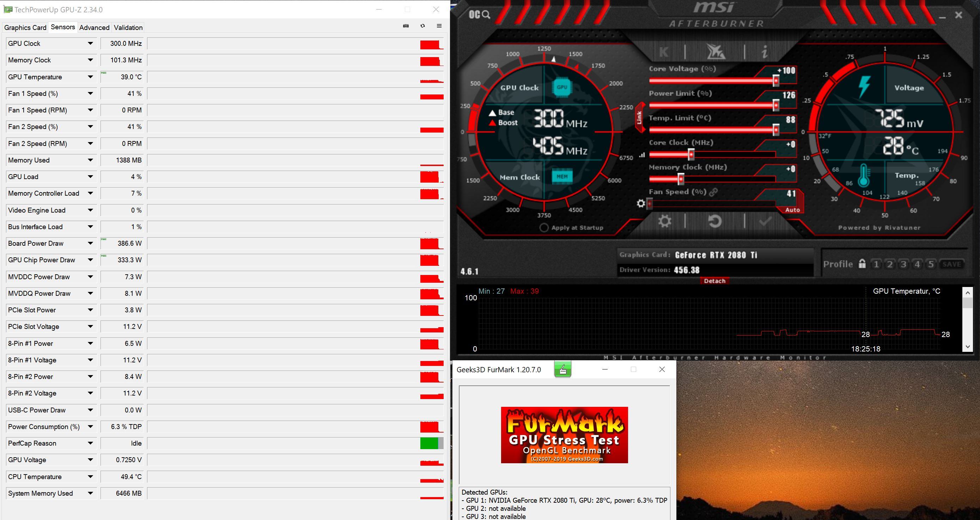This screenshot has height=520, width=980.
Task: Open GPU Clock sensor dropdown
Action: pyautogui.click(x=90, y=43)
